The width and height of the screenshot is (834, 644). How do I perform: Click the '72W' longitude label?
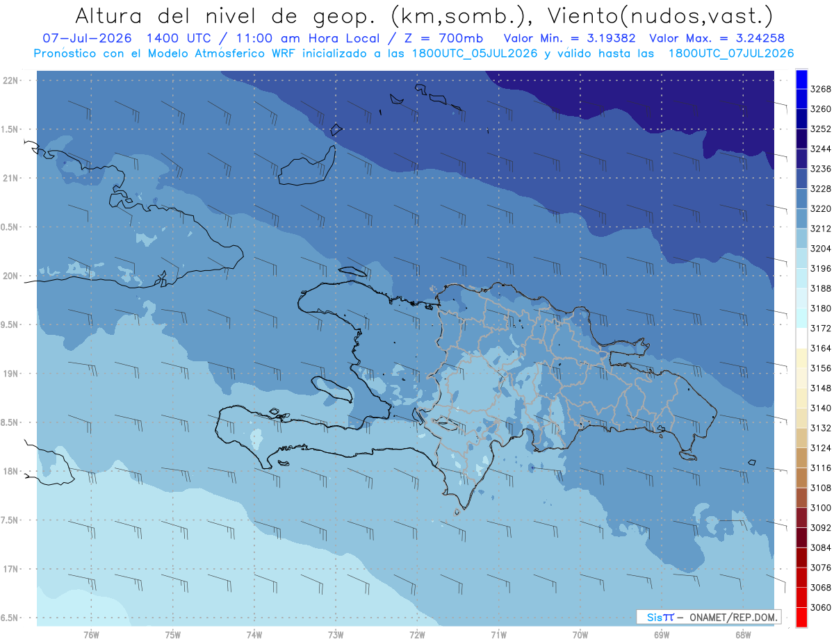[x=417, y=635]
